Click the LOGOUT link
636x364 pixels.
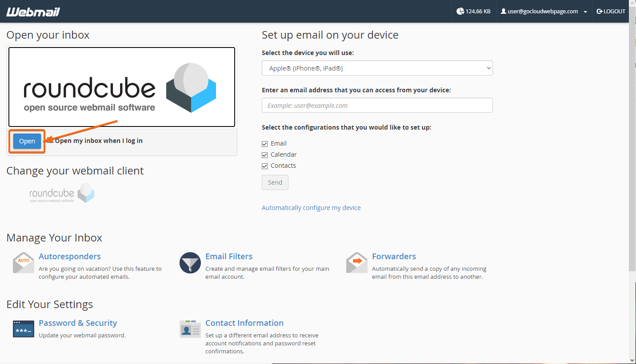[x=611, y=11]
